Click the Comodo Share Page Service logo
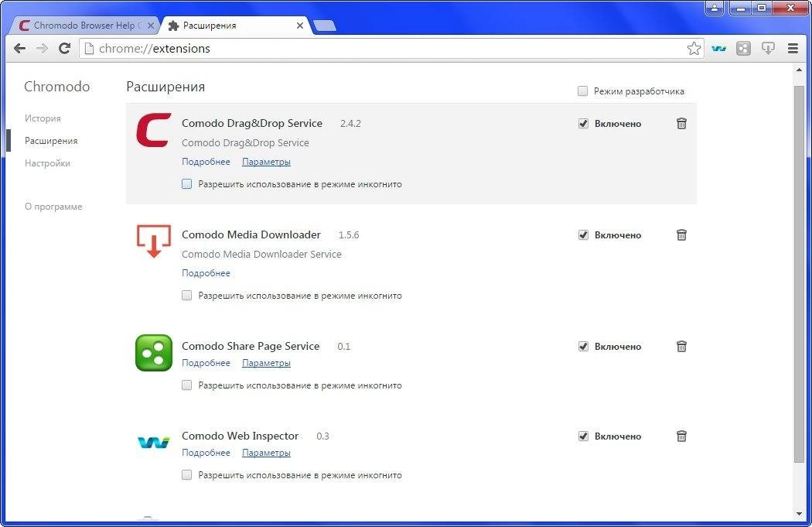The height and width of the screenshot is (527, 812). click(x=154, y=353)
